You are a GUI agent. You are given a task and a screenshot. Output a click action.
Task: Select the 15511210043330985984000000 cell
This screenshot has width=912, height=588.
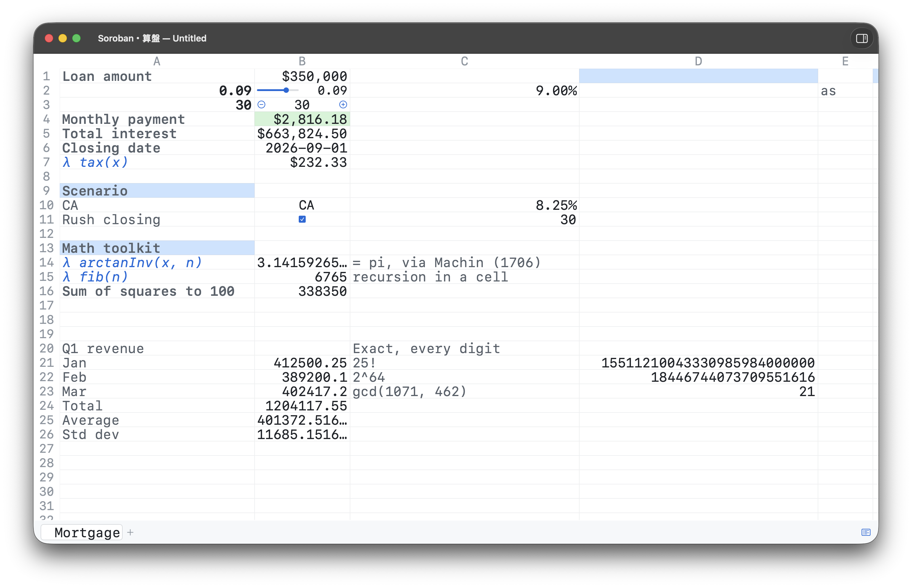pos(698,362)
